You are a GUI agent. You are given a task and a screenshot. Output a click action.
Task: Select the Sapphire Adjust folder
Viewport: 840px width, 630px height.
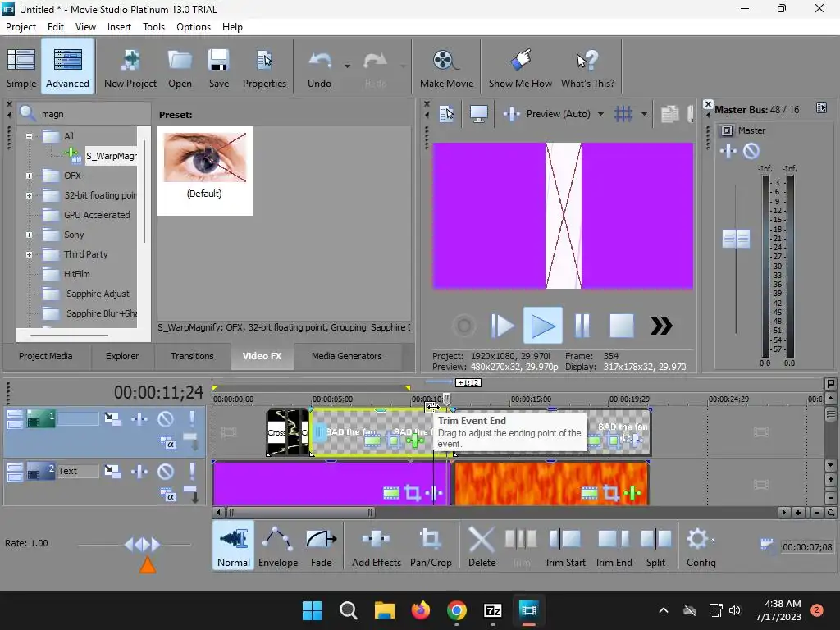pyautogui.click(x=98, y=294)
